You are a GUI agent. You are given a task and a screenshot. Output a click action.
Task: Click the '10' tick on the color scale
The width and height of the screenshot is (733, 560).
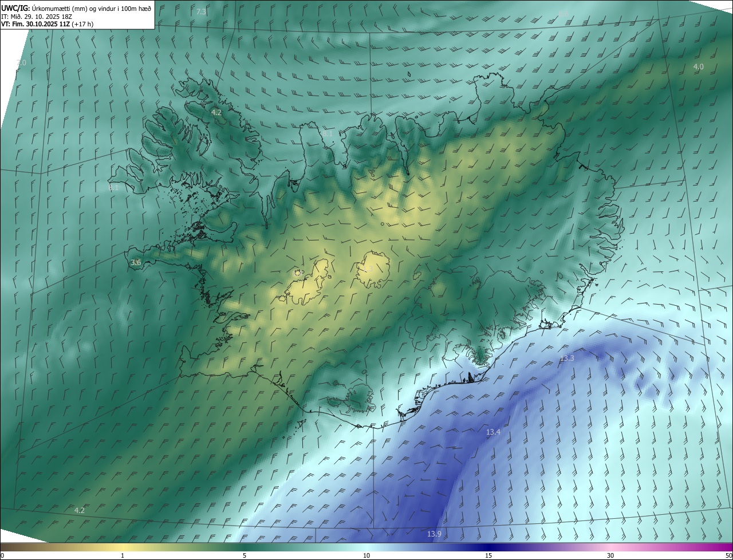pos(366,555)
